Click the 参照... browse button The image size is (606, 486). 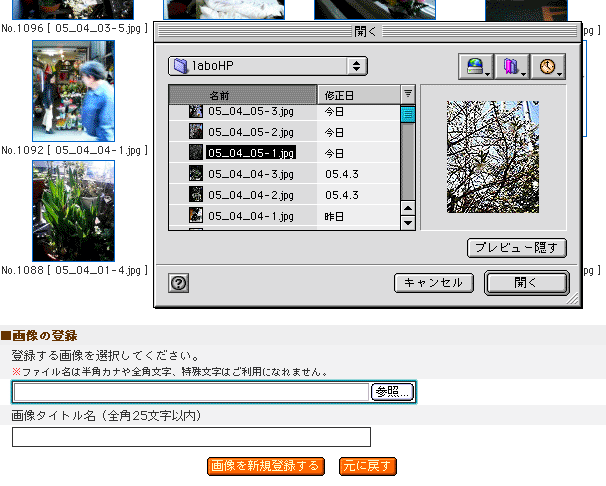click(x=392, y=392)
